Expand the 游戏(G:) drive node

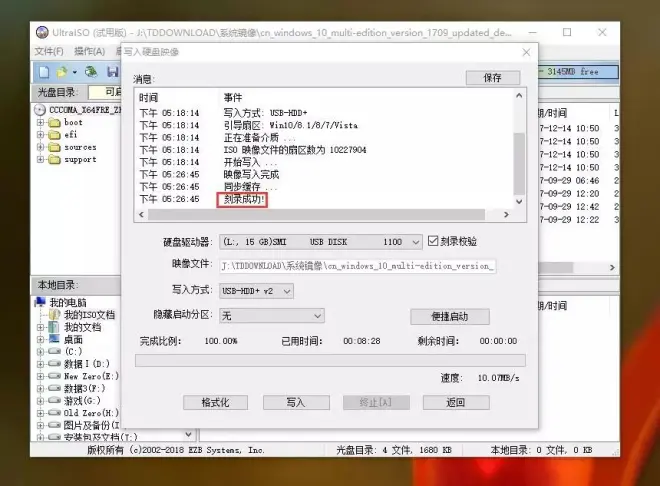[x=40, y=401]
